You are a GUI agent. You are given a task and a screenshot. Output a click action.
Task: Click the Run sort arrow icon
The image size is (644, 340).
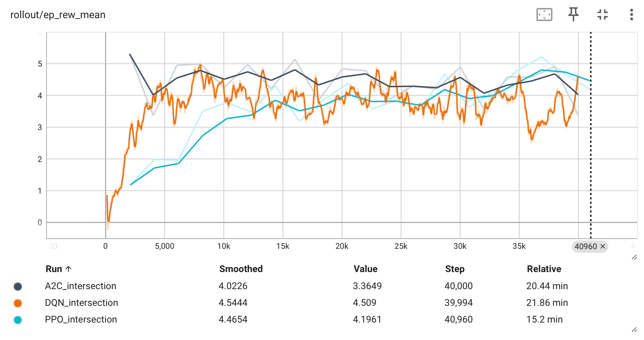point(68,269)
